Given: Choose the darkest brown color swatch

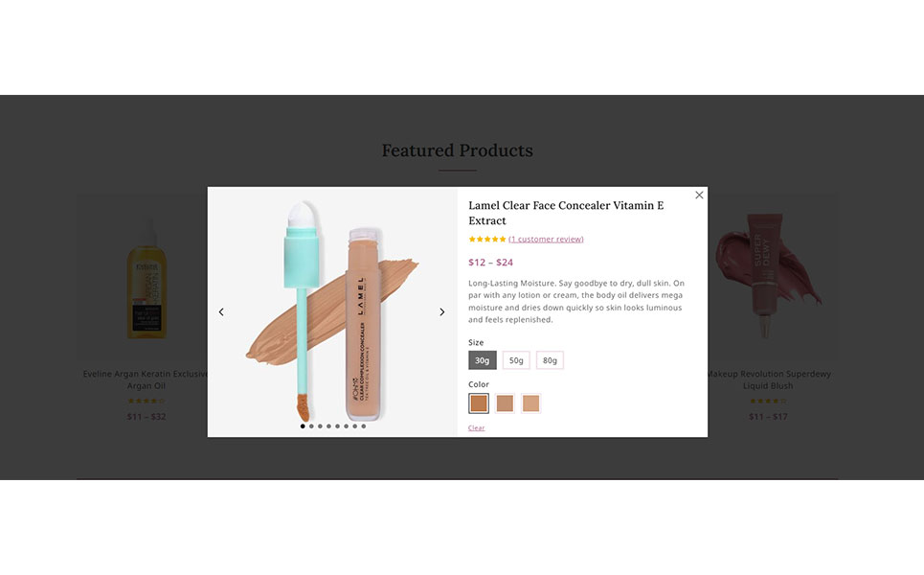Looking at the screenshot, I should (x=479, y=403).
